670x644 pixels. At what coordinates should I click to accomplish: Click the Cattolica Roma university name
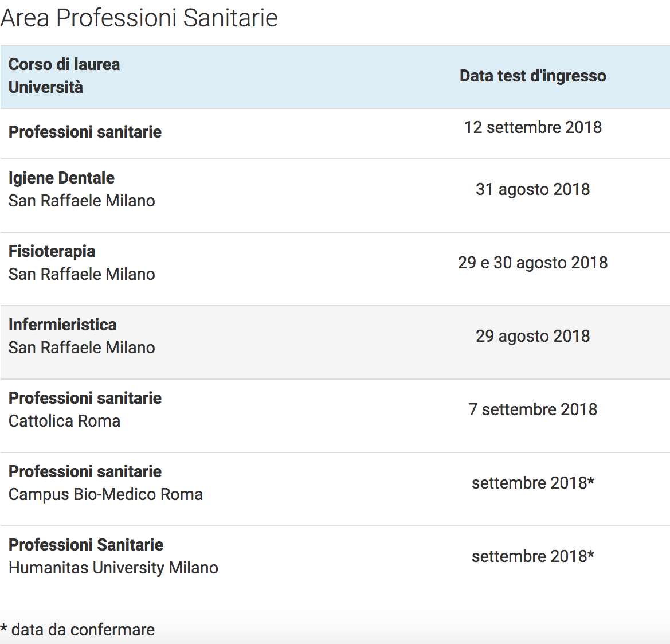click(65, 421)
